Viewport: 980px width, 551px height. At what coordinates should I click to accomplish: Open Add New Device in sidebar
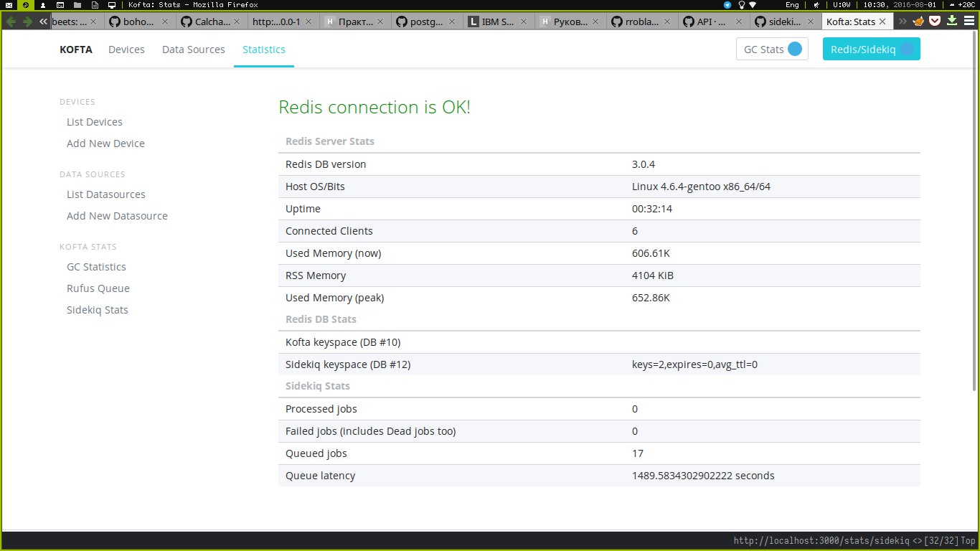105,143
